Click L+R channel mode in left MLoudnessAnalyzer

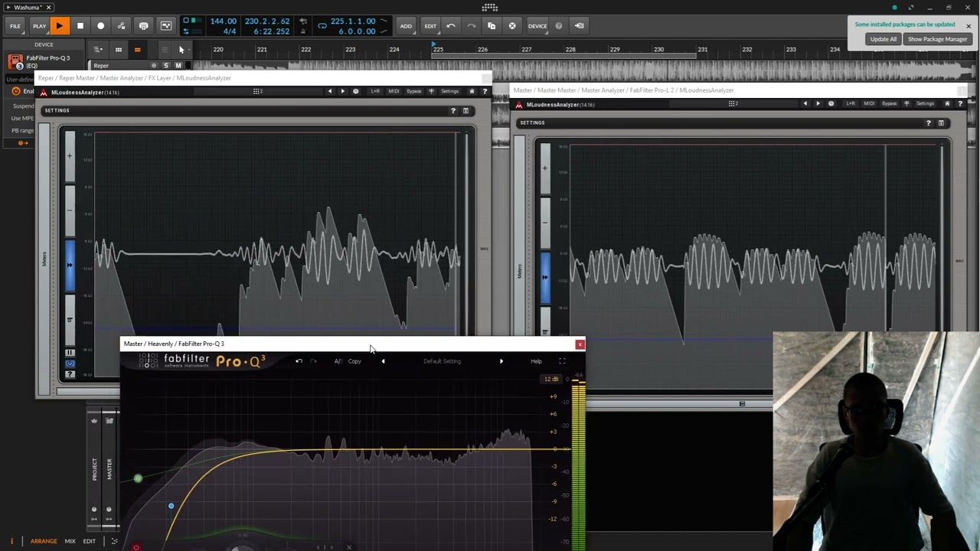tap(375, 91)
